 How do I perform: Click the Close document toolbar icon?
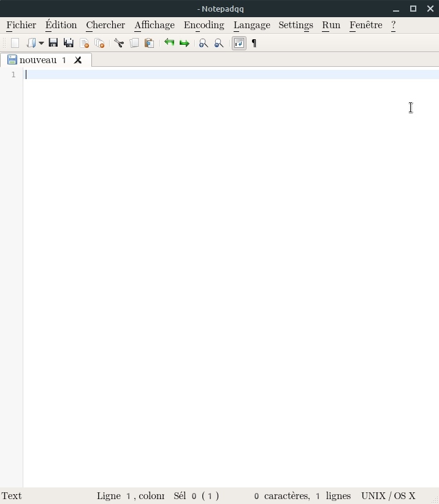click(x=85, y=43)
